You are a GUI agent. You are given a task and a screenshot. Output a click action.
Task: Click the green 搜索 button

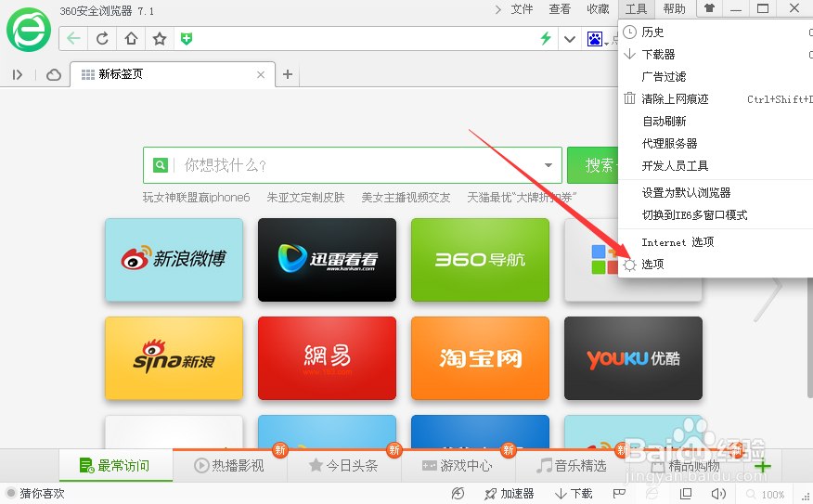click(x=593, y=165)
